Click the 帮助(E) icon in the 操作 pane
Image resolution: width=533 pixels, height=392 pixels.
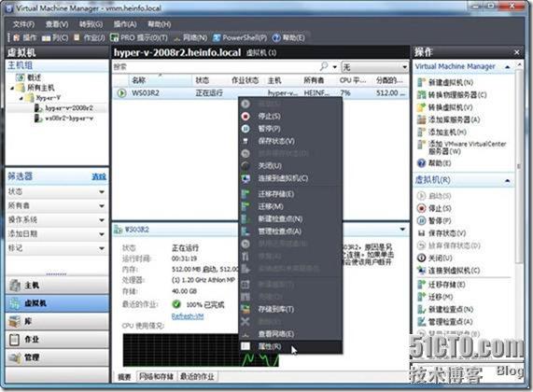coord(422,163)
